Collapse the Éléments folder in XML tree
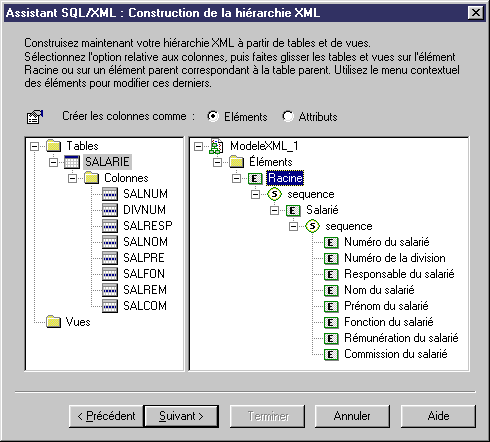490x442 pixels. (217, 162)
